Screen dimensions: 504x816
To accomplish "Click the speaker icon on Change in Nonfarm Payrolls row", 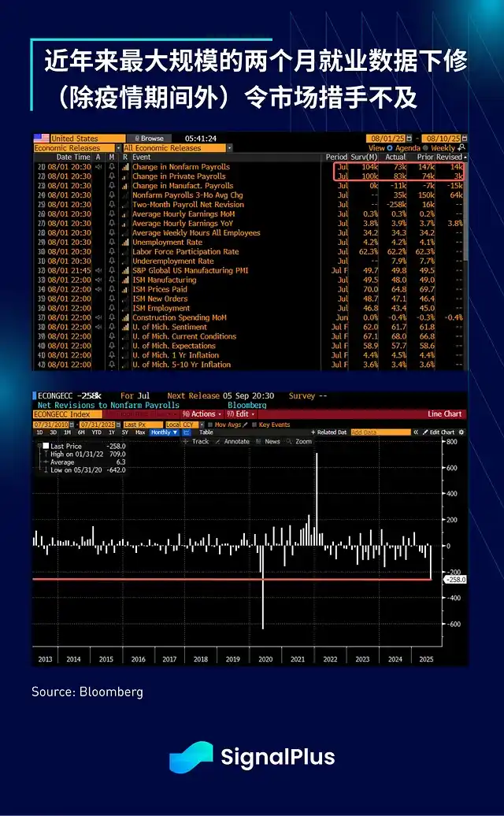I will [x=99, y=167].
